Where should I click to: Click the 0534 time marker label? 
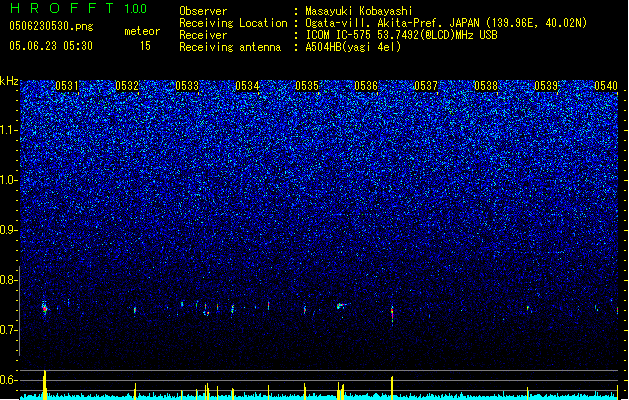point(247,86)
